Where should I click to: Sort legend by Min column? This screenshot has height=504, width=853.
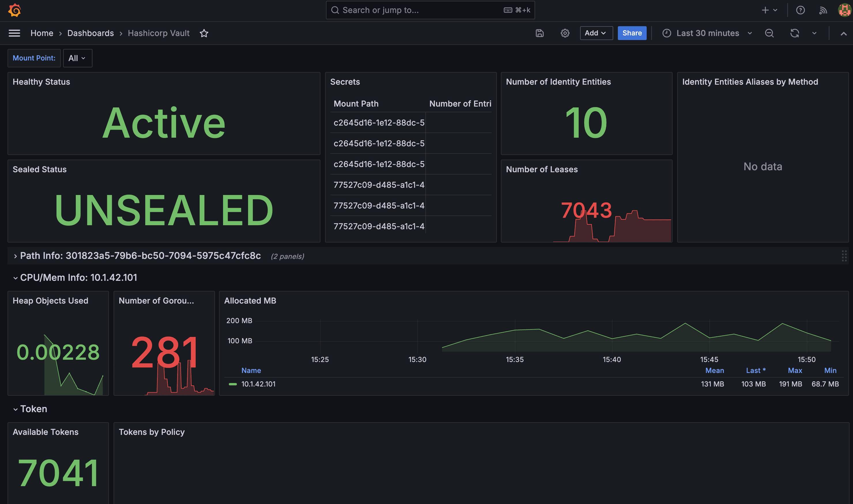(x=830, y=371)
